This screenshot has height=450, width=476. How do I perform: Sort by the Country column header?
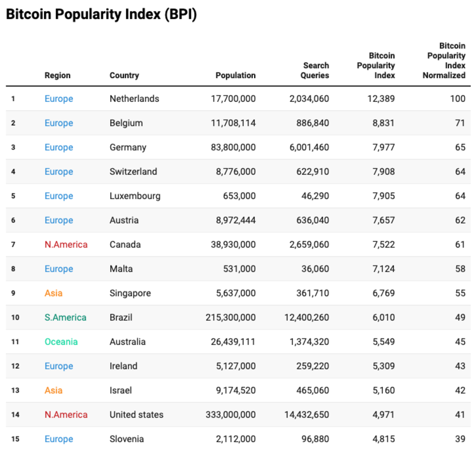(124, 75)
